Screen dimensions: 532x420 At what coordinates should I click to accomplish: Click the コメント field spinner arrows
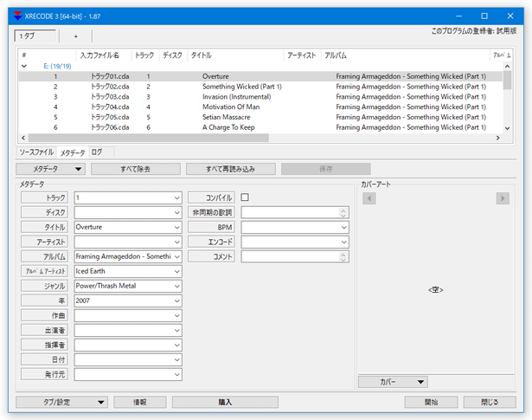(x=343, y=256)
